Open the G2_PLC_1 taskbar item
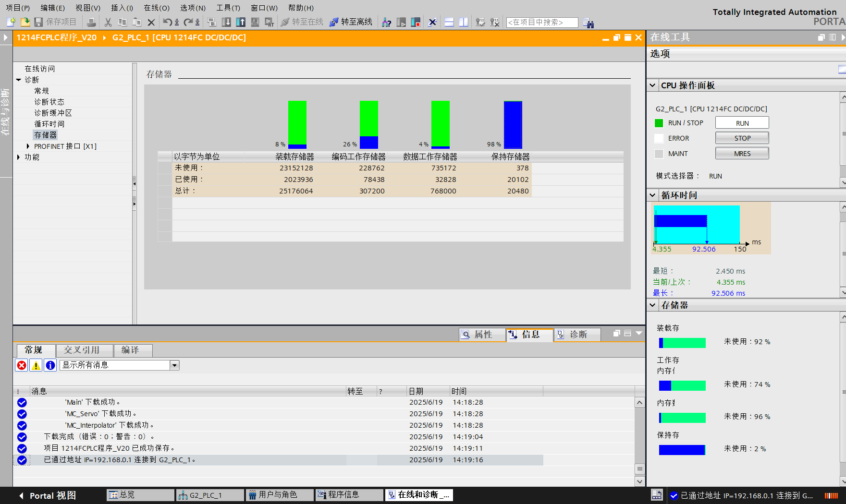This screenshot has height=504, width=846. point(210,495)
